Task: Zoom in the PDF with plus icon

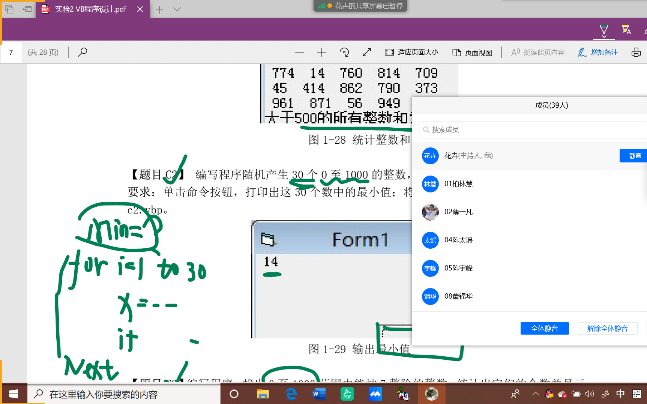Action: tap(321, 52)
